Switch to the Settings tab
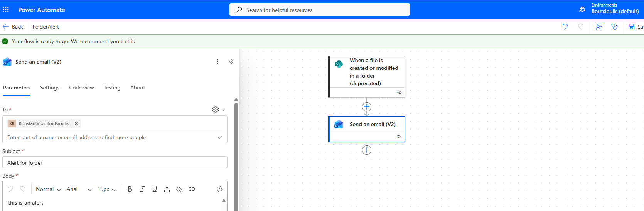Screen dimensions: 644x211 click(50, 88)
